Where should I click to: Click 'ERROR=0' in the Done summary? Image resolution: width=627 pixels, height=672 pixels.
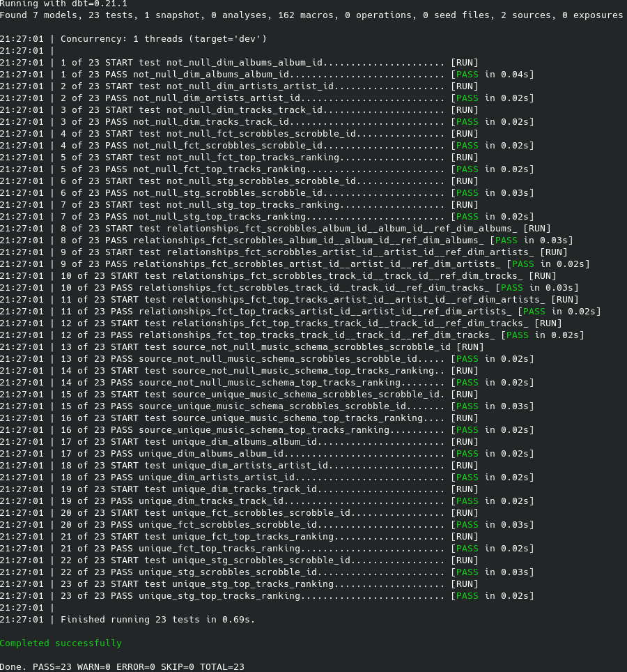coord(139,666)
